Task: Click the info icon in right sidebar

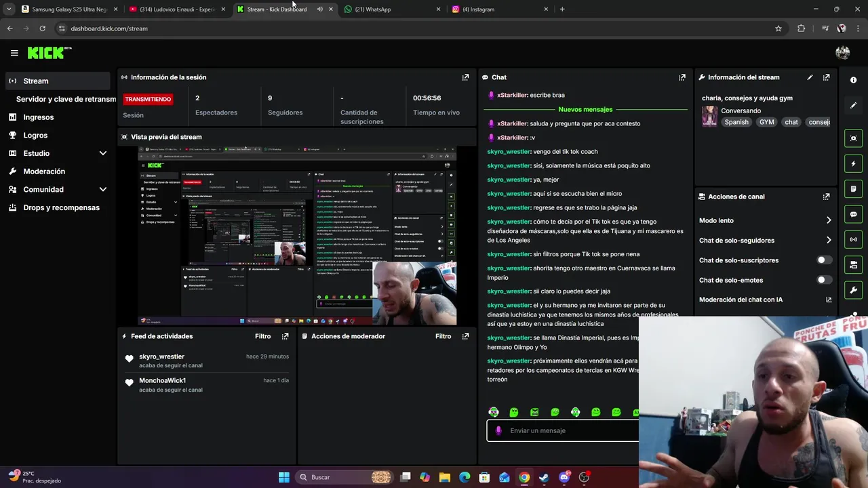Action: tap(853, 80)
